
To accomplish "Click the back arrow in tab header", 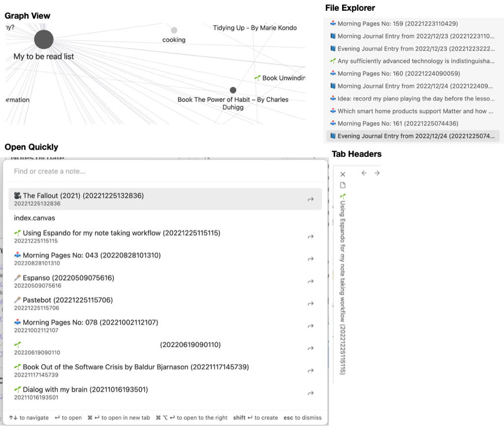I will click(364, 173).
